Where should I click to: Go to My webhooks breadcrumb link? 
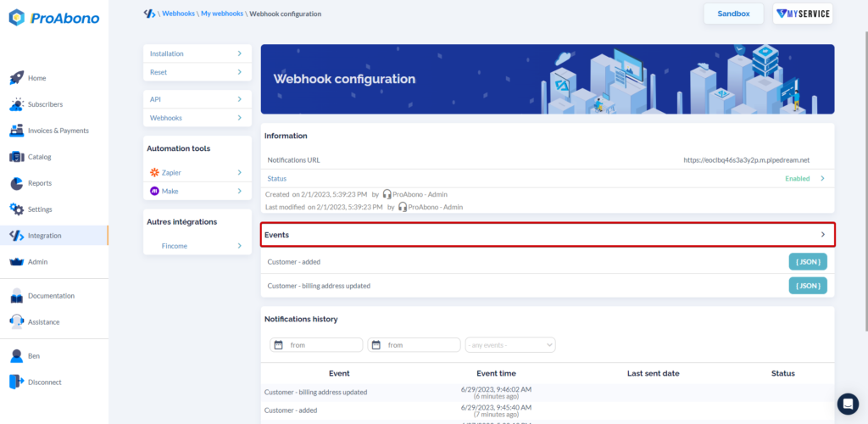(x=222, y=14)
